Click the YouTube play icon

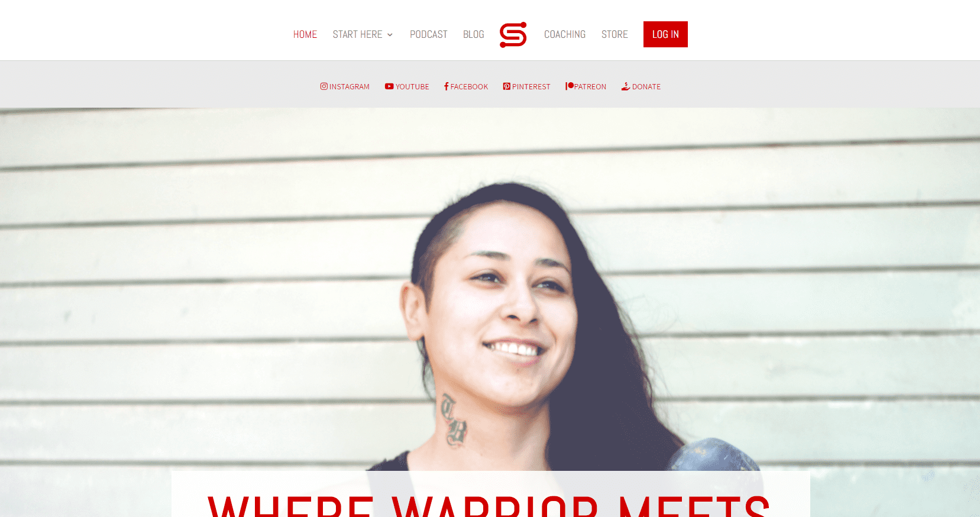tap(389, 86)
